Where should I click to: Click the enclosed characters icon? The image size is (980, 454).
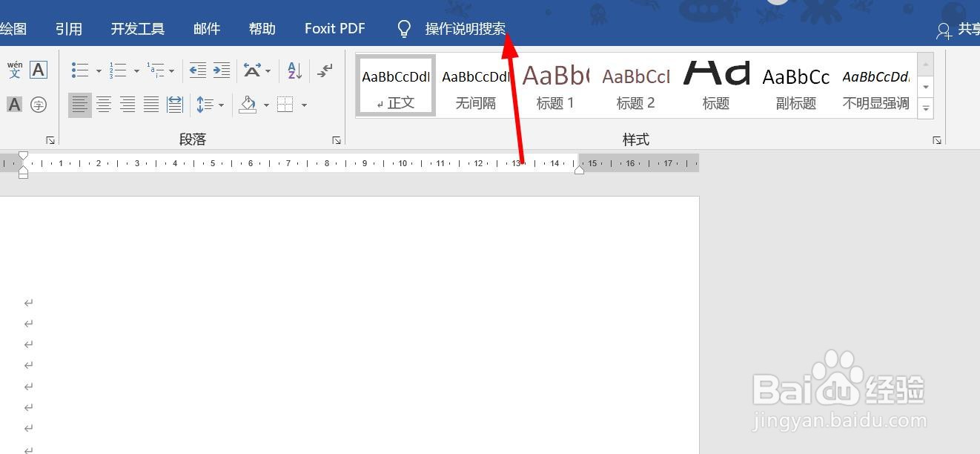(39, 105)
